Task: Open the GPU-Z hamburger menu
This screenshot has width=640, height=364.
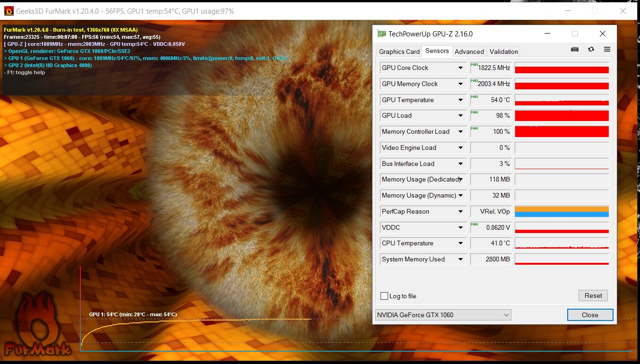Action: (607, 49)
